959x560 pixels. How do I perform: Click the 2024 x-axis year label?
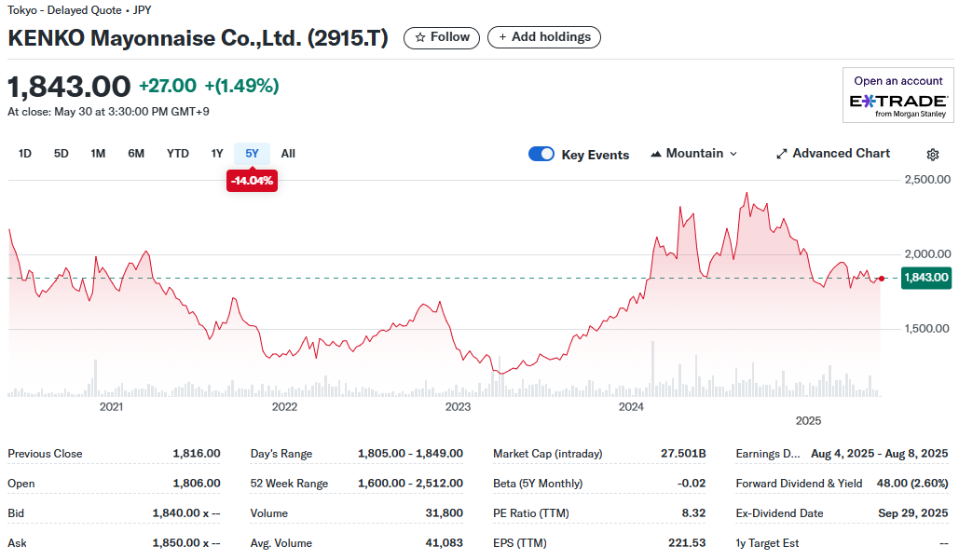point(631,407)
